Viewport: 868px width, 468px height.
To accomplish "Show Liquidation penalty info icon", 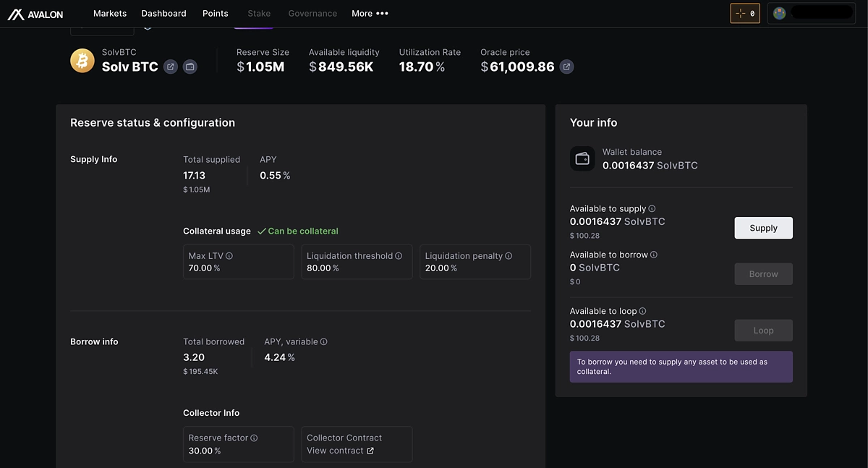I will coord(509,256).
